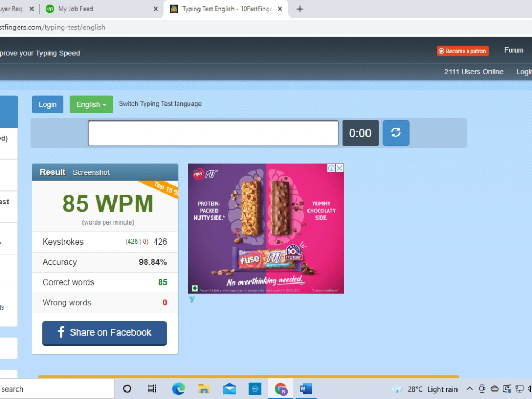Open the Mail app from the taskbar
This screenshot has width=532, height=399.
click(x=229, y=388)
